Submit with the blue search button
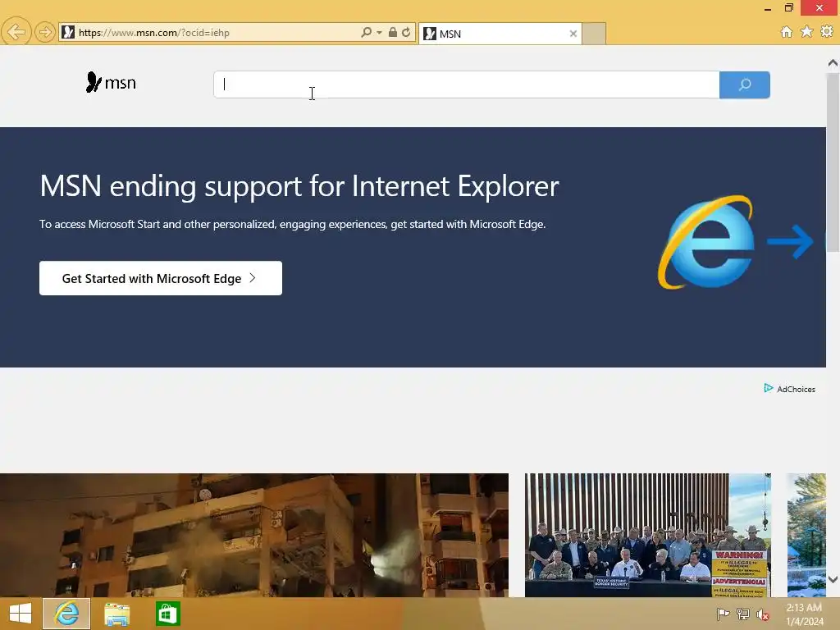This screenshot has width=840, height=630. (745, 84)
